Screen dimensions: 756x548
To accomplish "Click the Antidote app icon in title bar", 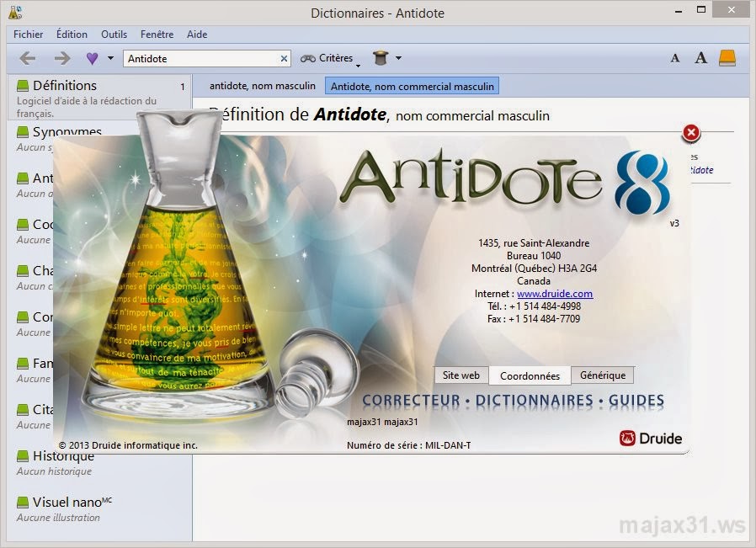I will coord(15,12).
